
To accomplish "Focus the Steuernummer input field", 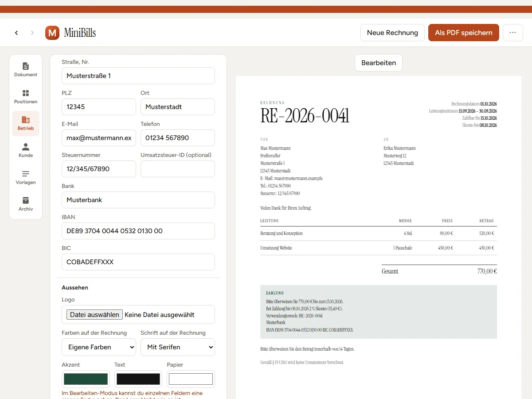I will point(99,169).
